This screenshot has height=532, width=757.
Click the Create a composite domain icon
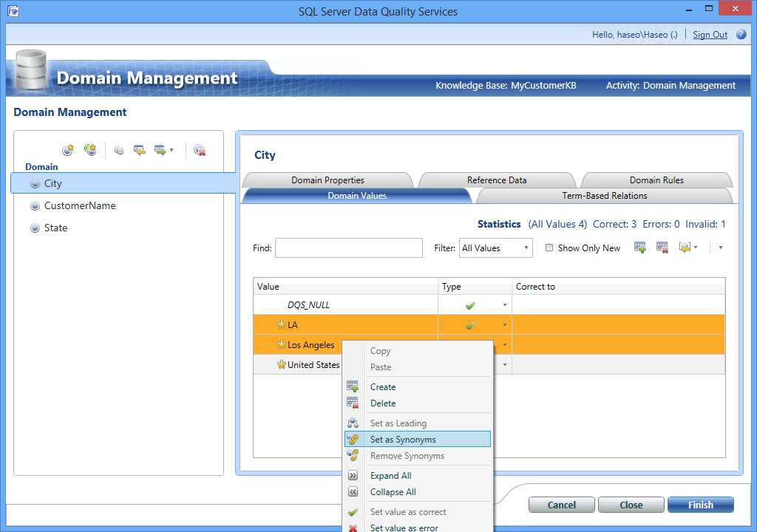coord(90,150)
